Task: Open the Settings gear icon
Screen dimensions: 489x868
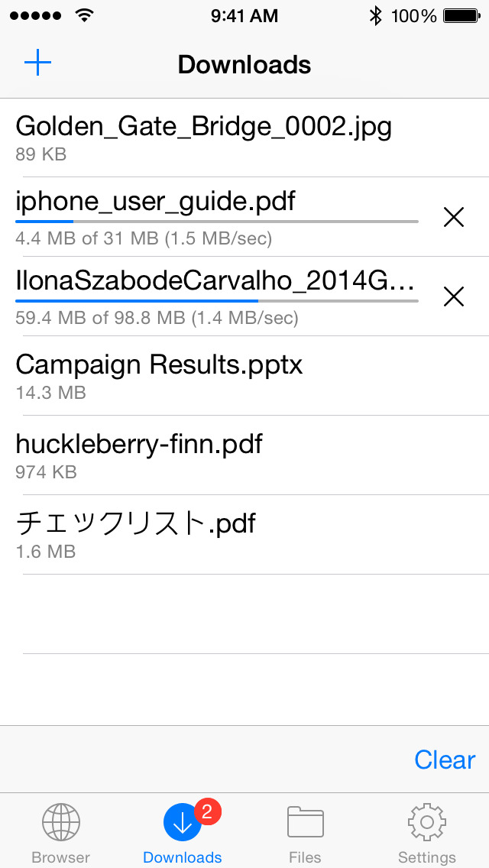Action: (427, 821)
